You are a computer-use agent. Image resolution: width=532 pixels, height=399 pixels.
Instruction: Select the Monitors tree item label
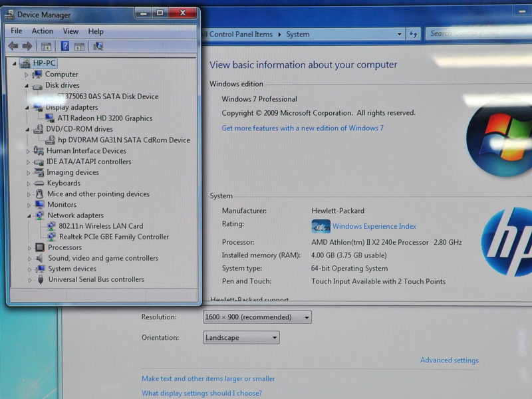[62, 205]
